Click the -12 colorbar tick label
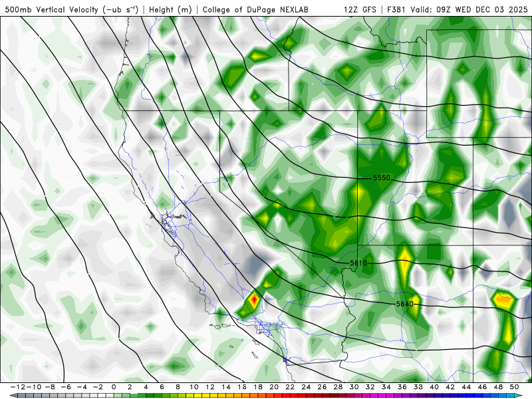 tap(18, 387)
